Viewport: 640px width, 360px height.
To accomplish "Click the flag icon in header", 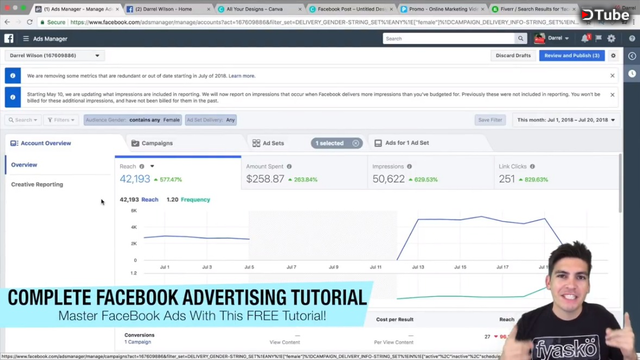I will click(x=598, y=38).
